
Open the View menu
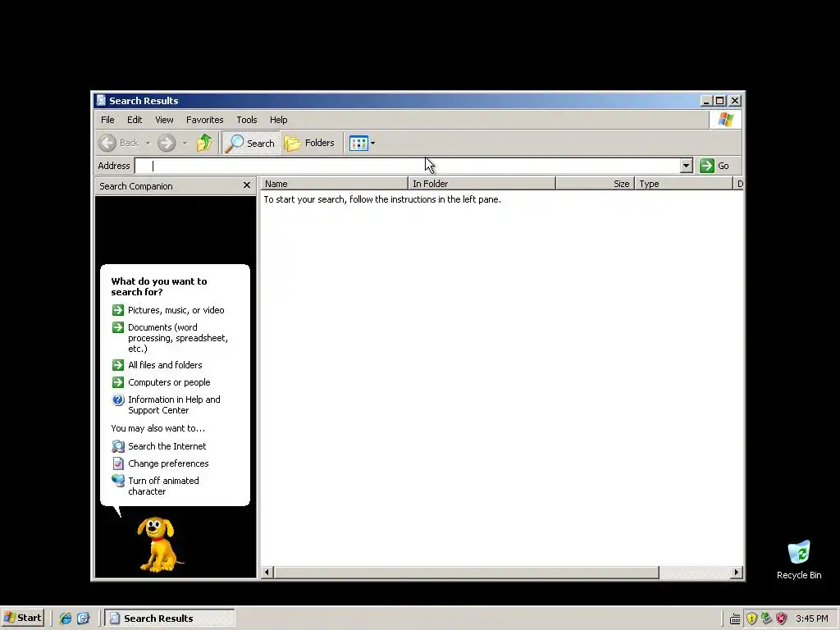(x=164, y=120)
